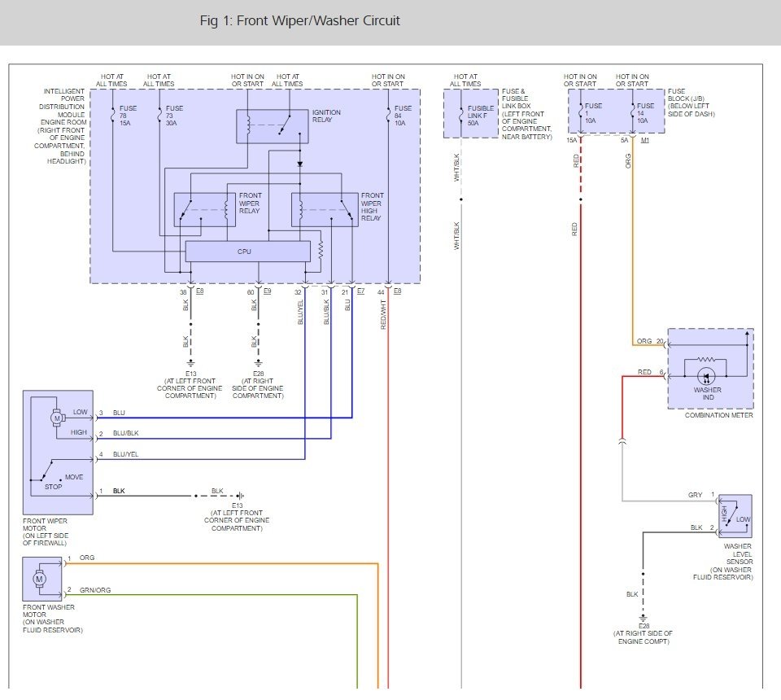Screen dimensions: 781x700
Task: Click the E13 ground symbol on wiper motor BLK wire
Action: pos(240,496)
